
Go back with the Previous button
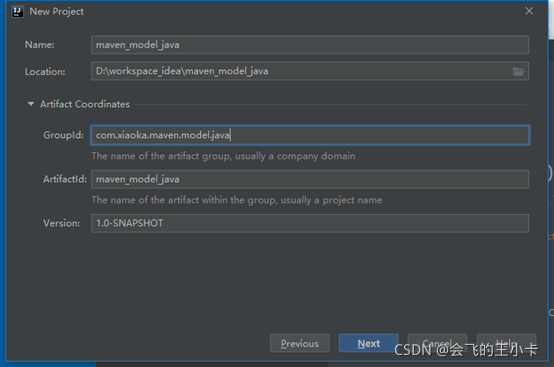coord(300,343)
